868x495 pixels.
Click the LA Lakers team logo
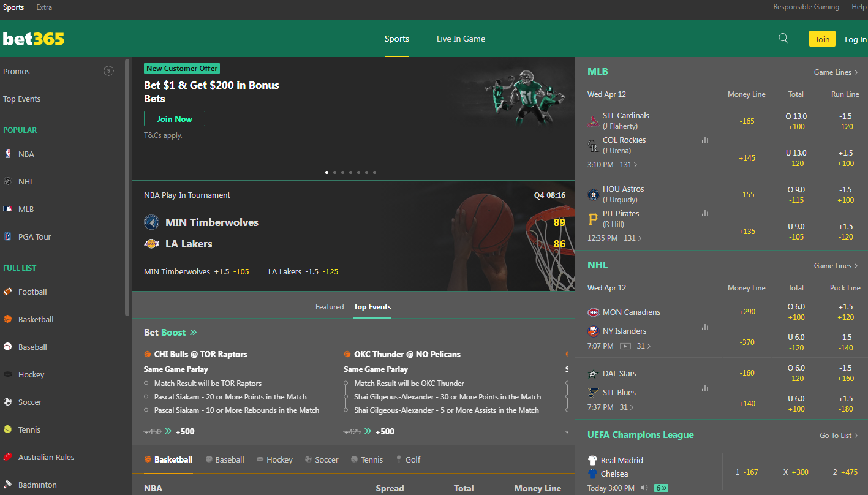pos(151,243)
